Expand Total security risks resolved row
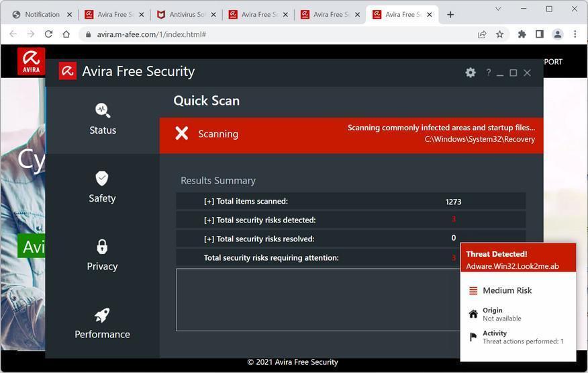Screen dimensions: 588x373 tap(350, 239)
